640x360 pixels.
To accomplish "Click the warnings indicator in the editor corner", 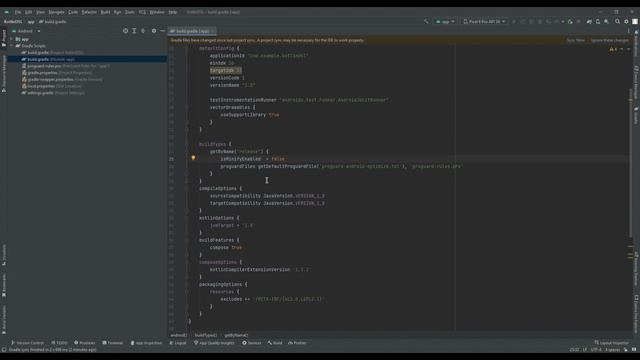I will [x=613, y=49].
